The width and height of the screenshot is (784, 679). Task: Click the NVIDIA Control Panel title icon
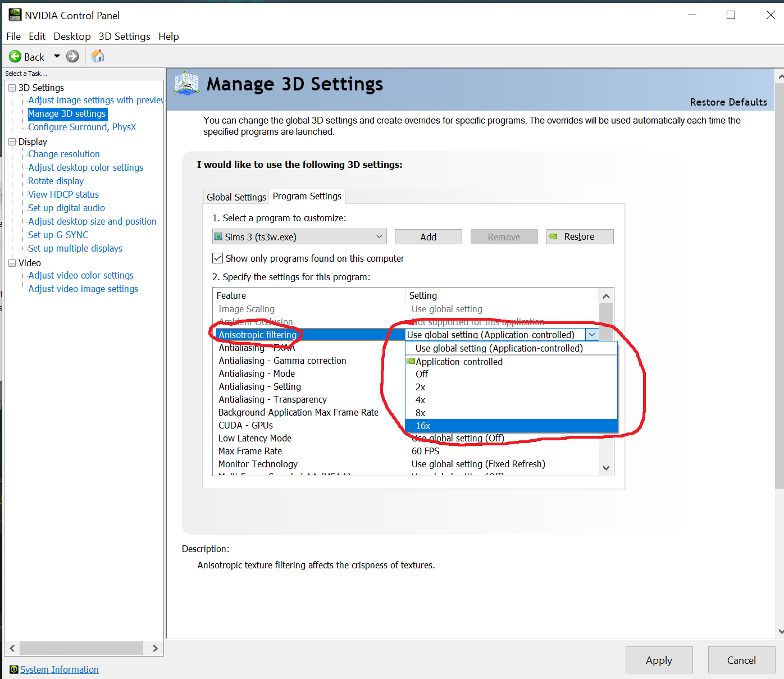coord(15,15)
